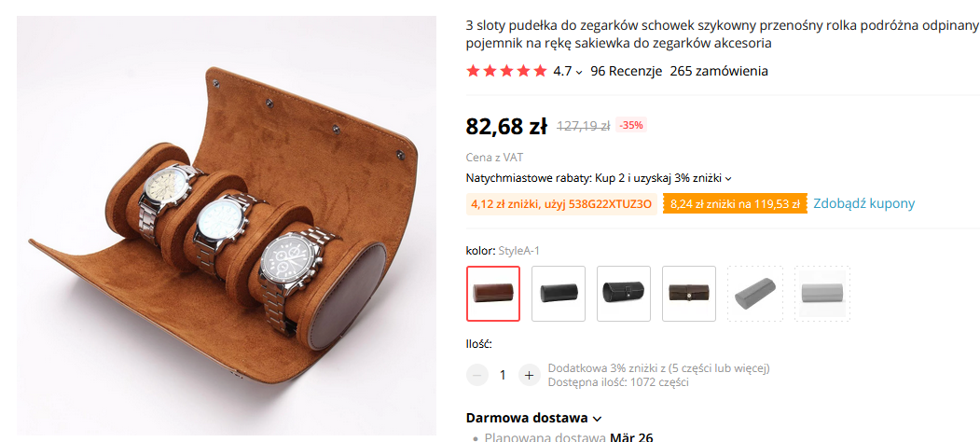Click the quantity number field
This screenshot has height=442, width=980.
[503, 375]
